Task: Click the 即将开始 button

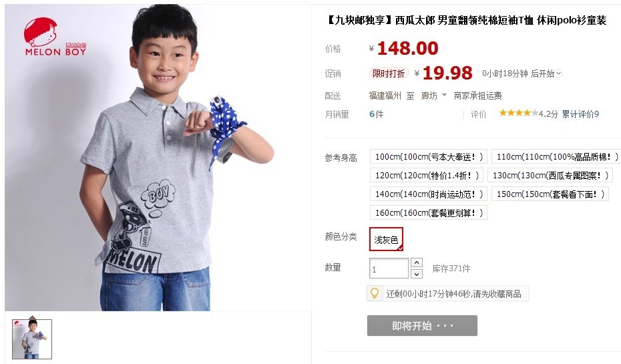Action: (x=422, y=325)
